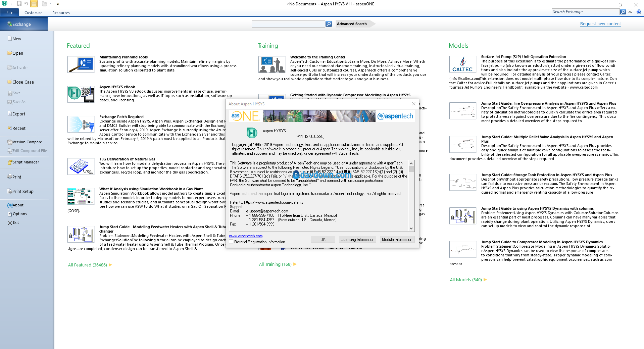Viewport: 644px width, 349px height.
Task: Open All Training (168) list
Action: 278,264
